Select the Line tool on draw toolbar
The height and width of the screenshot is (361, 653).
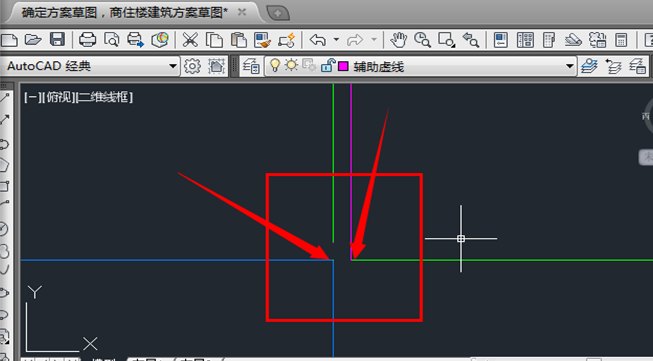click(x=5, y=99)
